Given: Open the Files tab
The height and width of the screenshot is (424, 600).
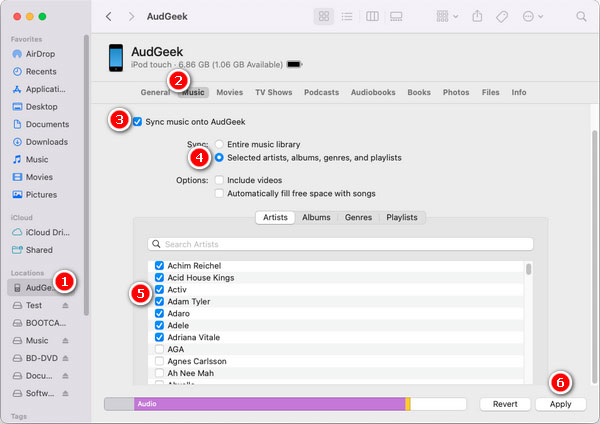Looking at the screenshot, I should tap(491, 92).
